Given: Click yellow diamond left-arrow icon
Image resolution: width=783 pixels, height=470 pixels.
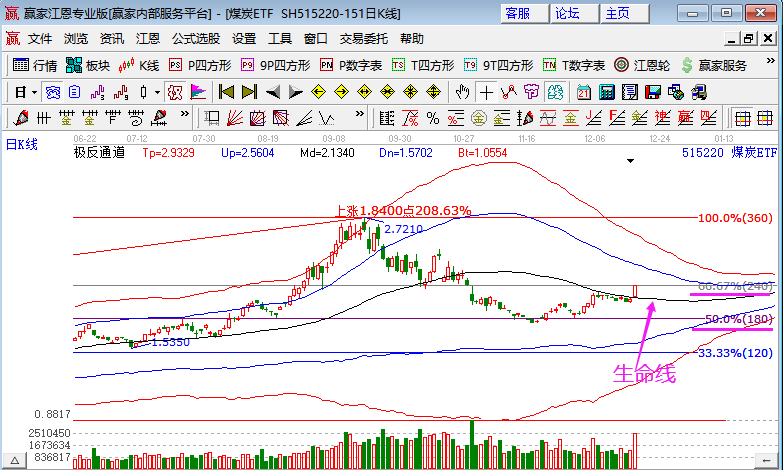Looking at the screenshot, I should tap(319, 92).
